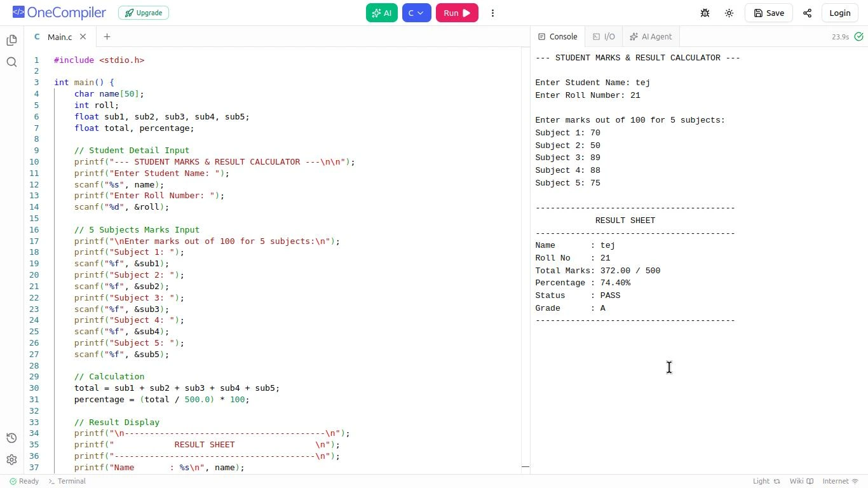Switch to the I/O tab

tap(604, 37)
